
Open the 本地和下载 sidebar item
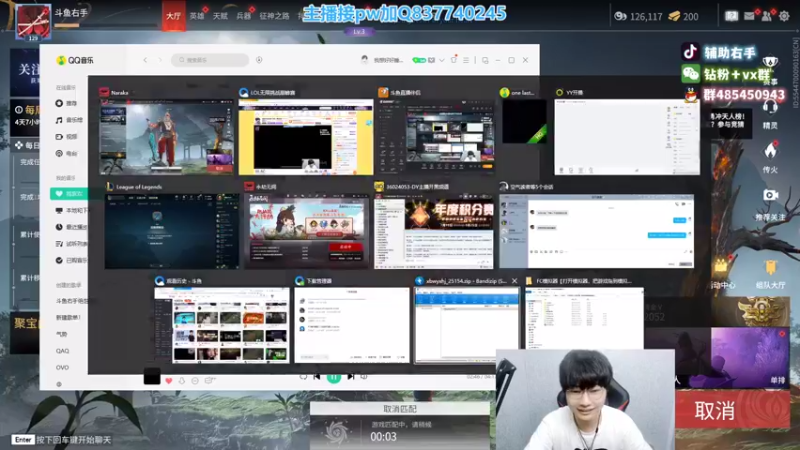pyautogui.click(x=71, y=210)
